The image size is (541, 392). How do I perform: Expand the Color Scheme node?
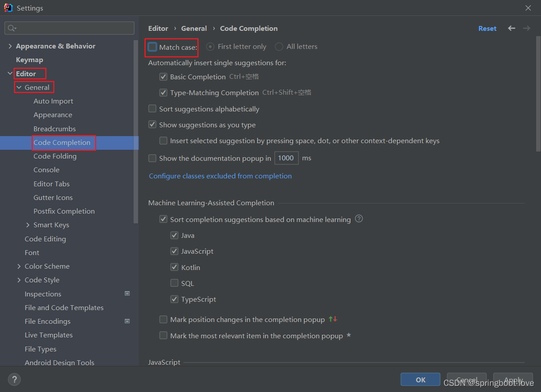[19, 266]
